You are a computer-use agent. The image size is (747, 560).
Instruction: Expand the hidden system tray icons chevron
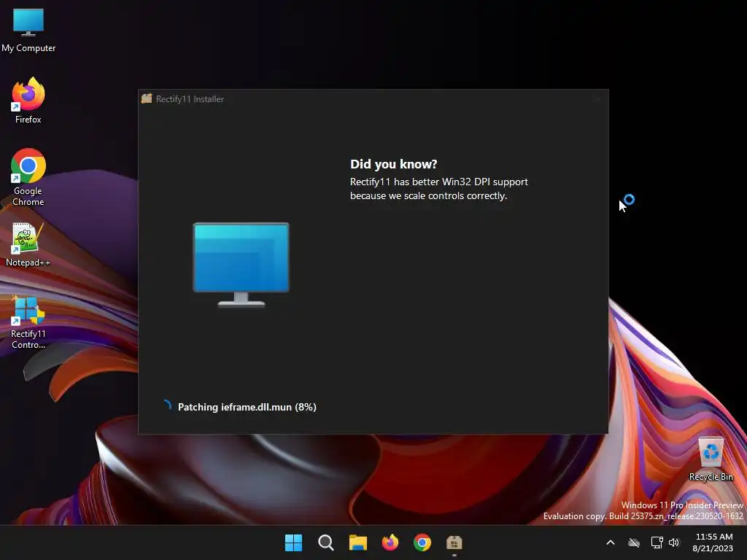(611, 542)
